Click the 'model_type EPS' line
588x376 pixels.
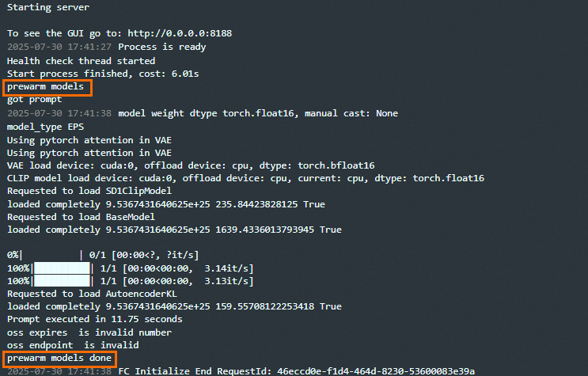45,127
